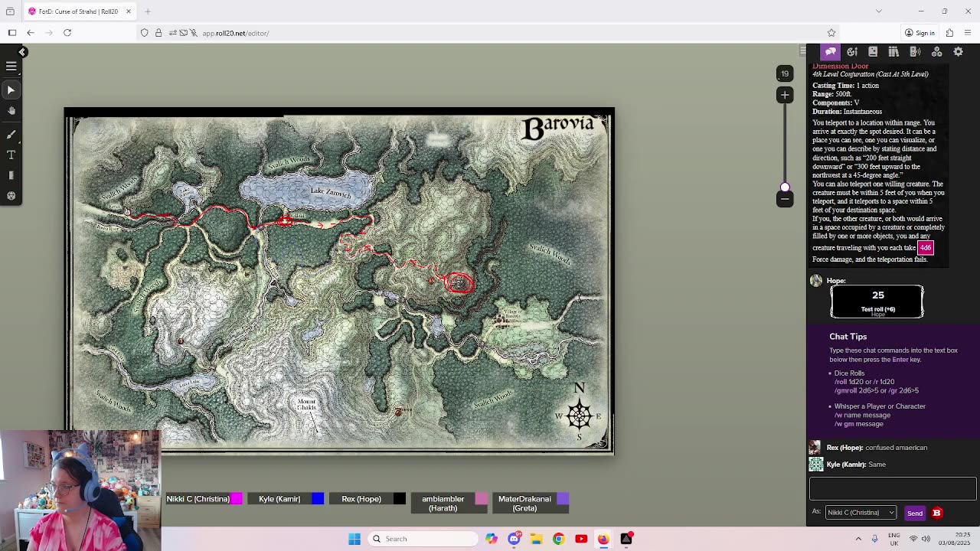The width and height of the screenshot is (980, 551).
Task: Click the zoom out minus button
Action: pos(785,200)
